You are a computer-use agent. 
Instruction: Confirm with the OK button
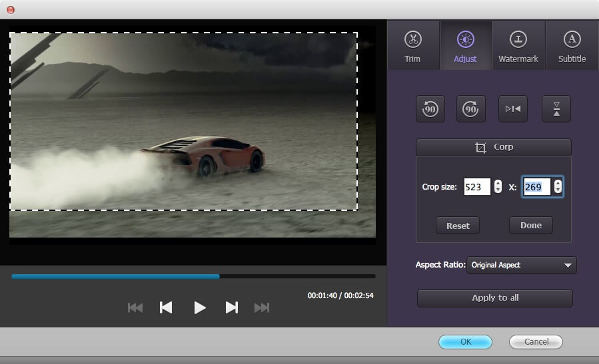pyautogui.click(x=465, y=342)
